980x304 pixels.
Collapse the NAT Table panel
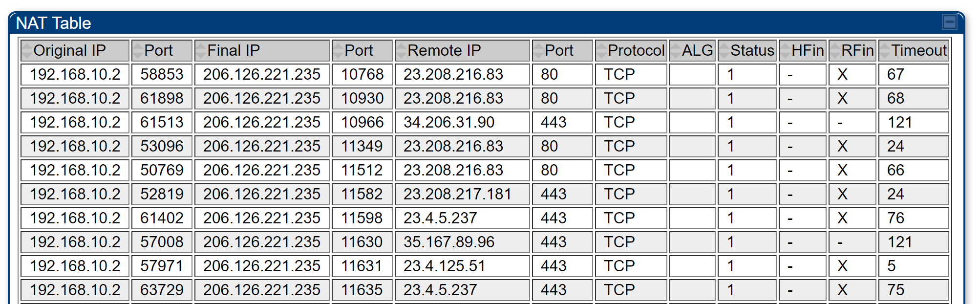(949, 22)
